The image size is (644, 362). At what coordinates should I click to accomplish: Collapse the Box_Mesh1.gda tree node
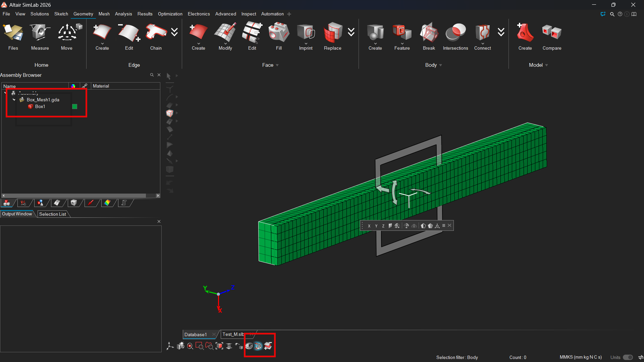click(x=14, y=100)
